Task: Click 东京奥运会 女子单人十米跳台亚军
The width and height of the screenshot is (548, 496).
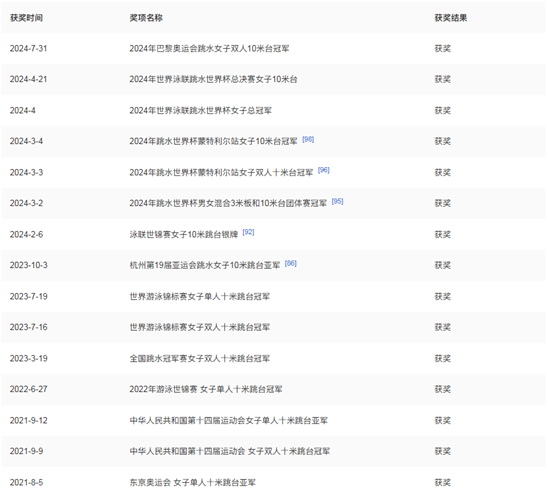Action: (x=193, y=482)
